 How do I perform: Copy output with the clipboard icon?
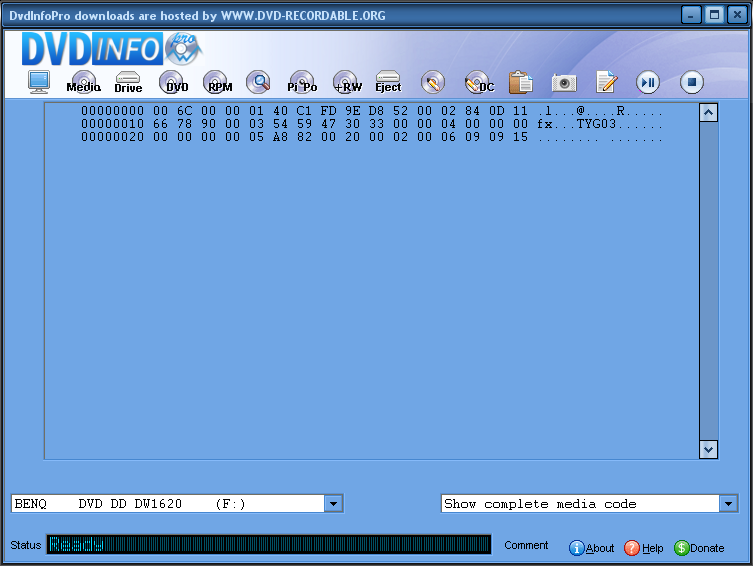pos(521,82)
